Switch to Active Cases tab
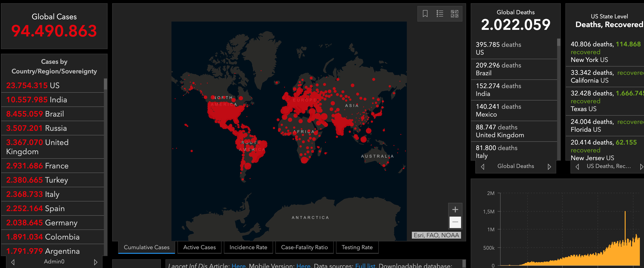This screenshot has height=268, width=644. [x=199, y=247]
